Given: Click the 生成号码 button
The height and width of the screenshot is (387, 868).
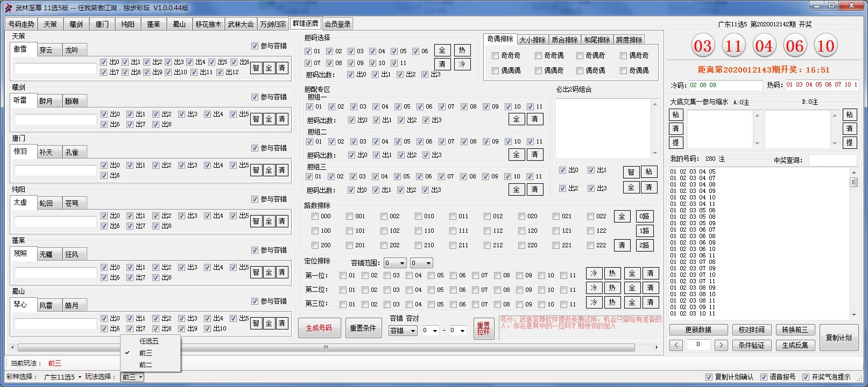Looking at the screenshot, I should click(x=319, y=328).
